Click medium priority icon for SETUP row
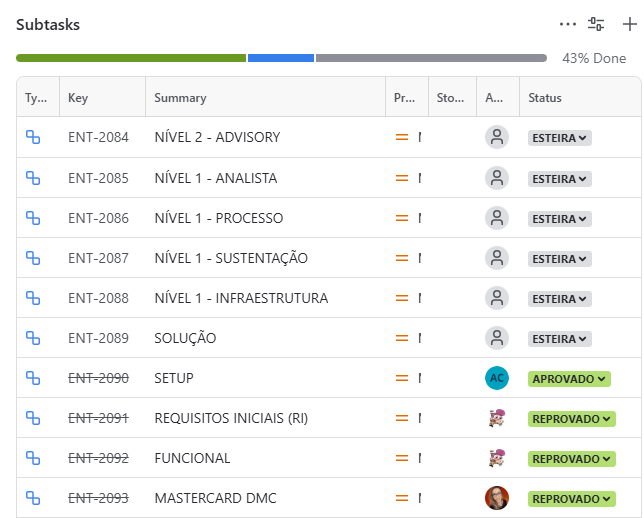 (x=402, y=378)
